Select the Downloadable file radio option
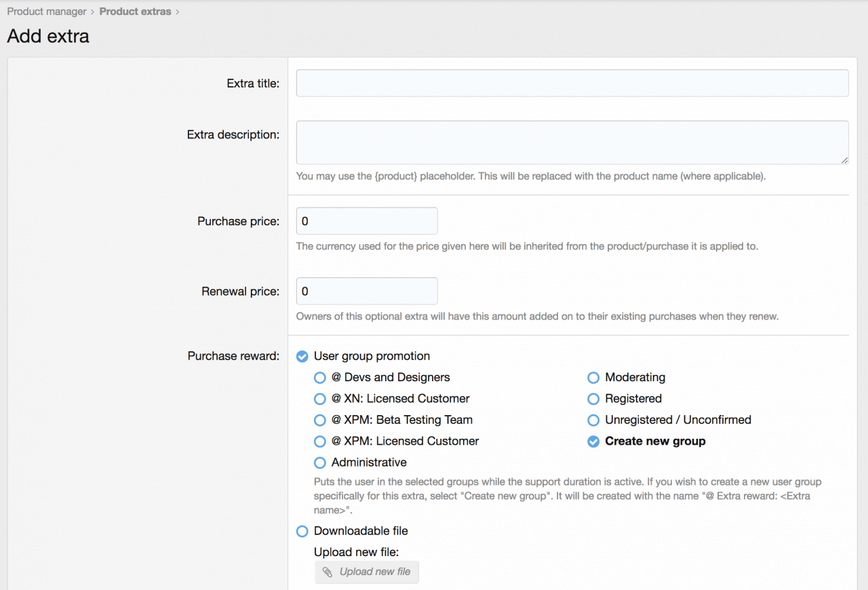868x590 pixels. click(x=302, y=532)
